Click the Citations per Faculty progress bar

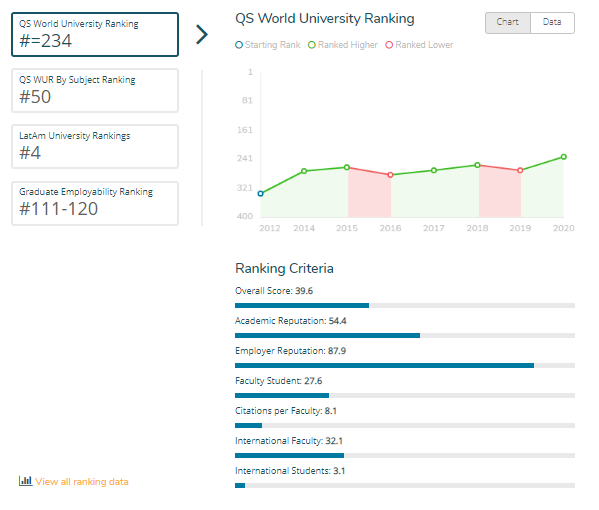(405, 426)
